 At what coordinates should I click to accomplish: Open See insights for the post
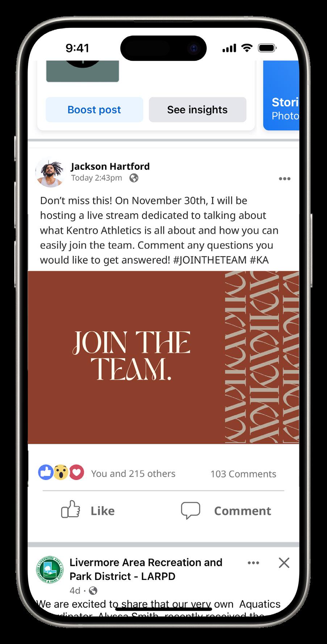click(197, 110)
